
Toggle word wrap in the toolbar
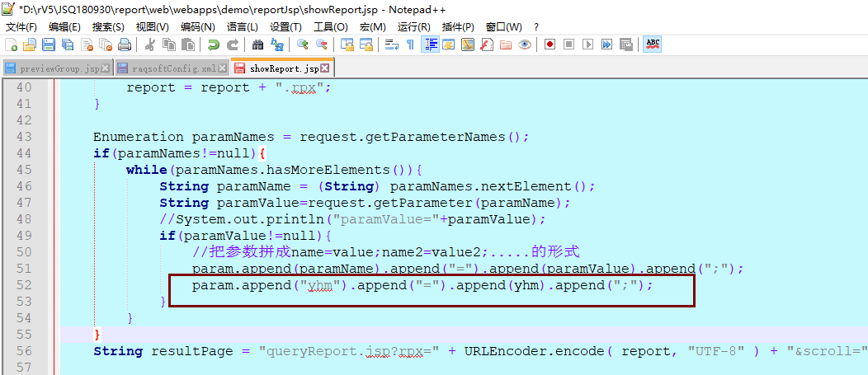coord(392,45)
